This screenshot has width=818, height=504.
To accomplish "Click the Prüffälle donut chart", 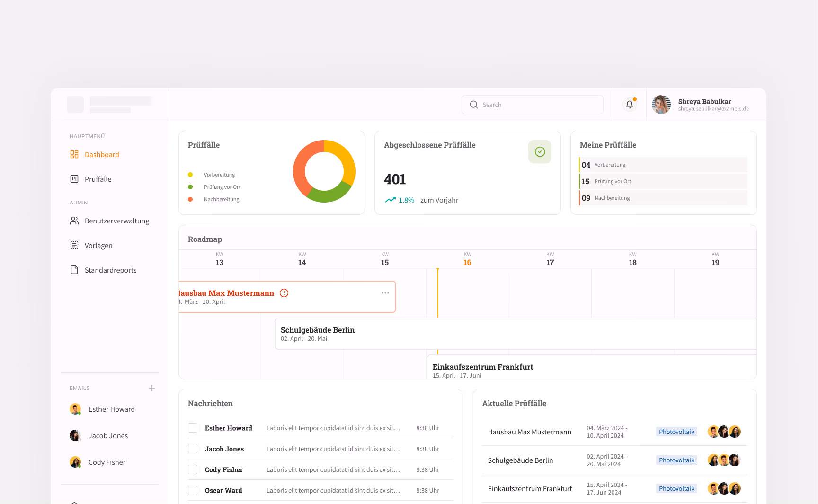I will point(324,171).
